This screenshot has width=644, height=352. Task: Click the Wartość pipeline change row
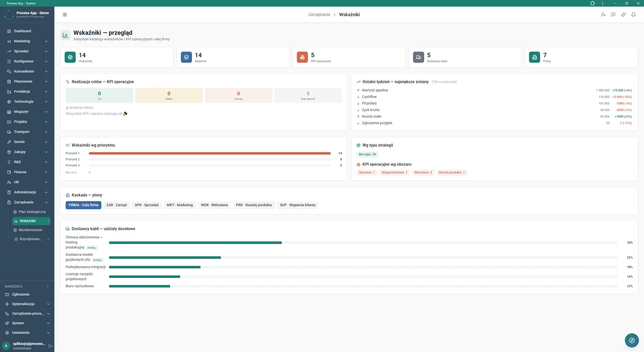(x=494, y=90)
